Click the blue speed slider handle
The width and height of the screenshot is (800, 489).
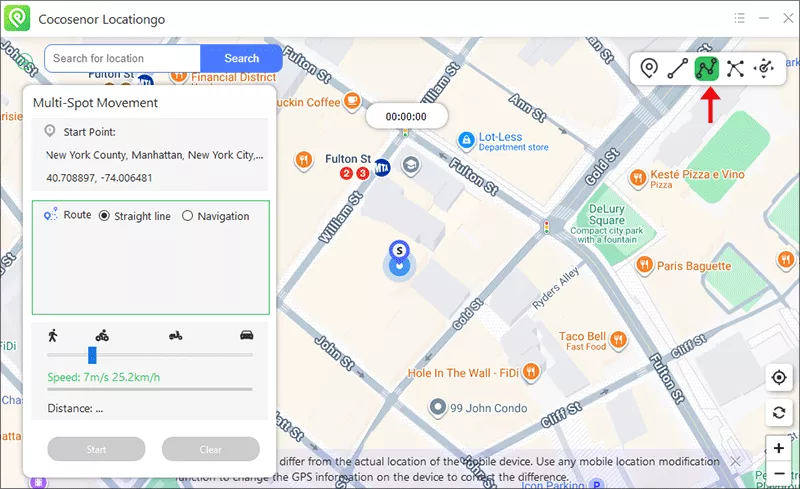[x=92, y=354]
